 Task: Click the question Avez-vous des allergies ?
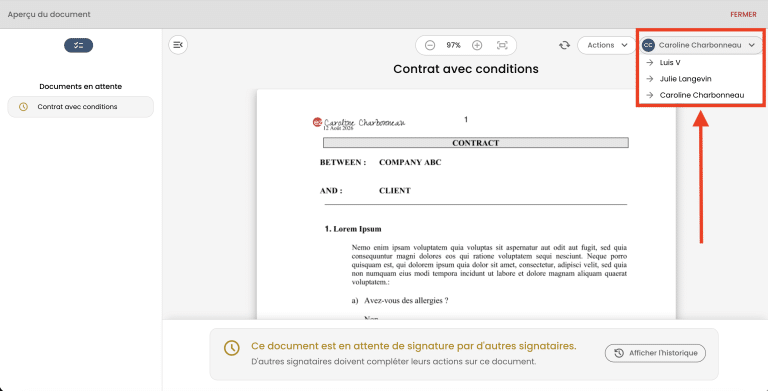point(406,300)
